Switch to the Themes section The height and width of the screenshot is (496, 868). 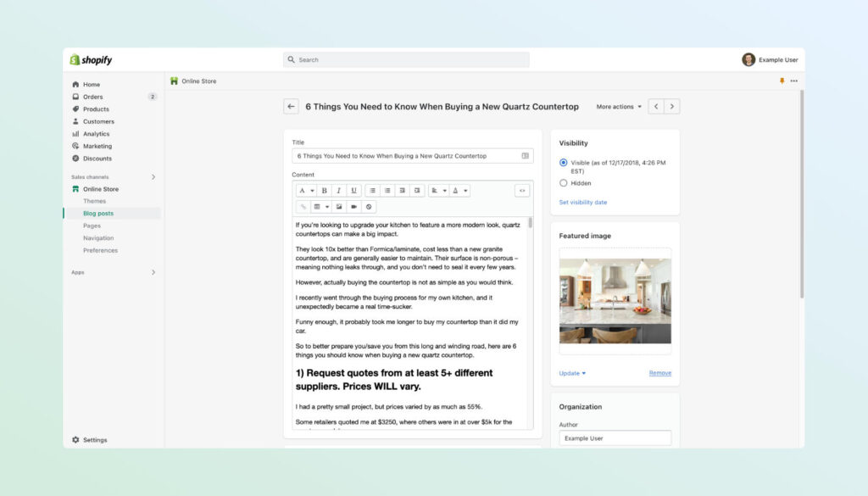click(x=93, y=201)
